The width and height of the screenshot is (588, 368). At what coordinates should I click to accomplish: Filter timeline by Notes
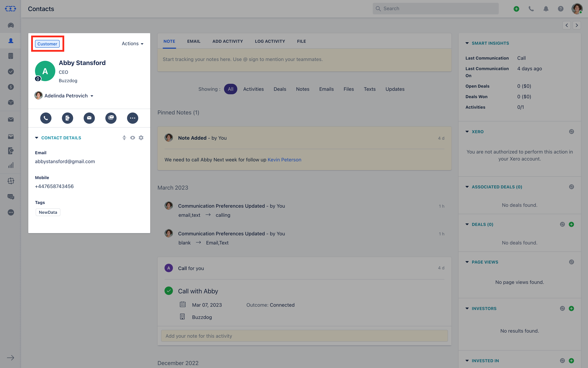coord(303,89)
